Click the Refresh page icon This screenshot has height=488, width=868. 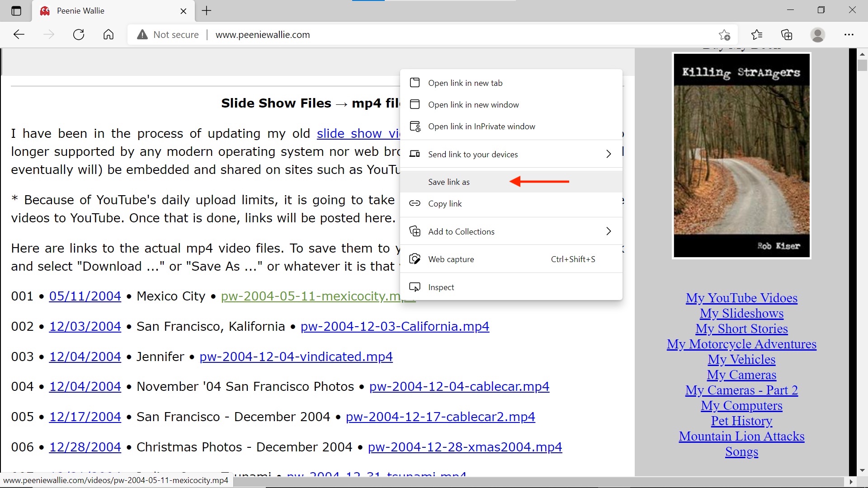pos(78,34)
